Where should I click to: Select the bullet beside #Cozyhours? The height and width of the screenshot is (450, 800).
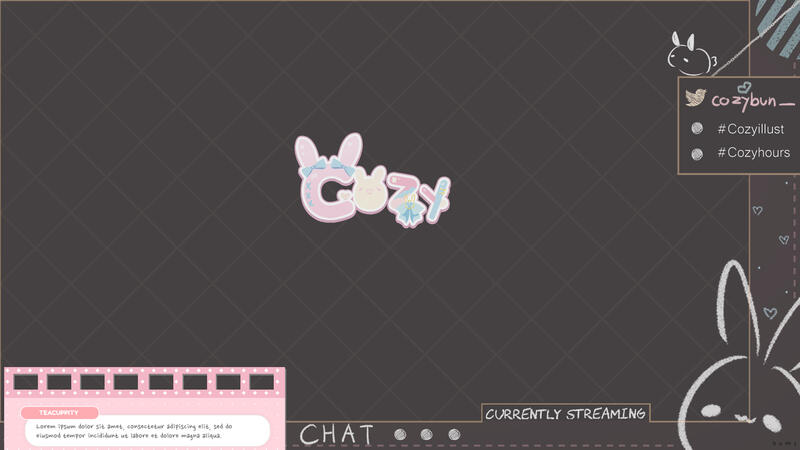[x=697, y=153]
